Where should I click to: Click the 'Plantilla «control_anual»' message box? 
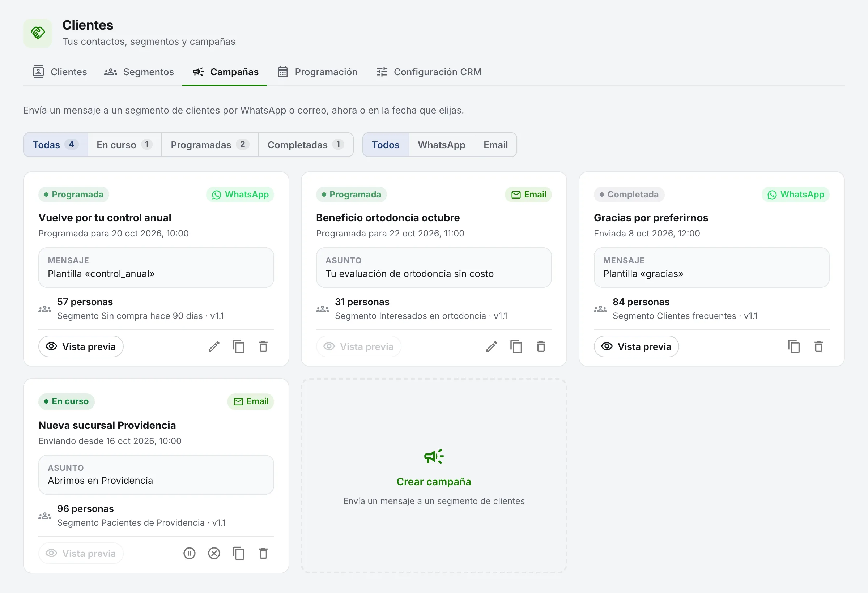click(156, 267)
